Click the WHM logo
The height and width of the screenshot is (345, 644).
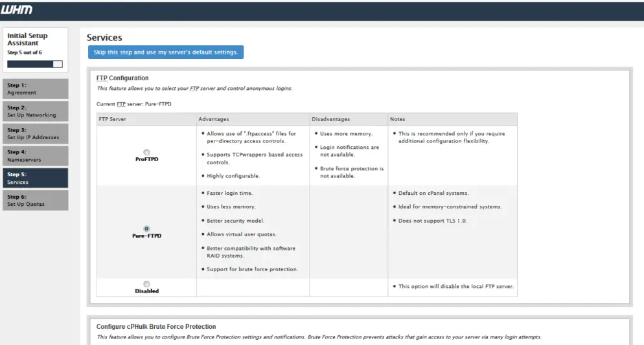[x=16, y=10]
